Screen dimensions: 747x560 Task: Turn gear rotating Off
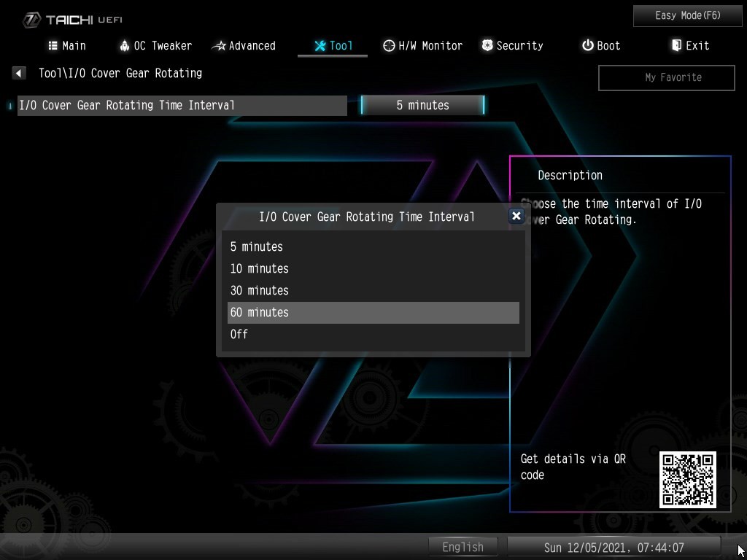click(373, 334)
